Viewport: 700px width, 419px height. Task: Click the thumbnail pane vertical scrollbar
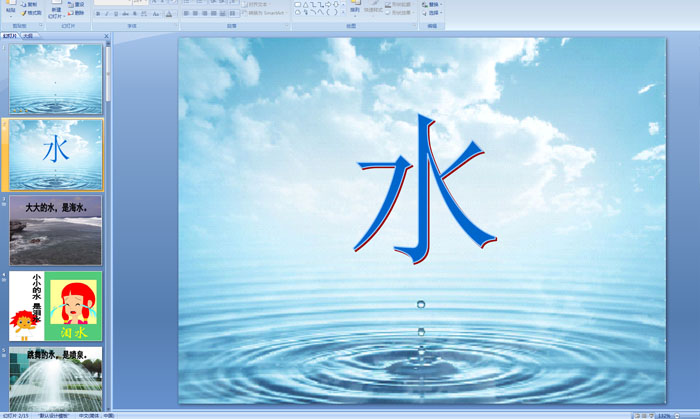[x=108, y=225]
